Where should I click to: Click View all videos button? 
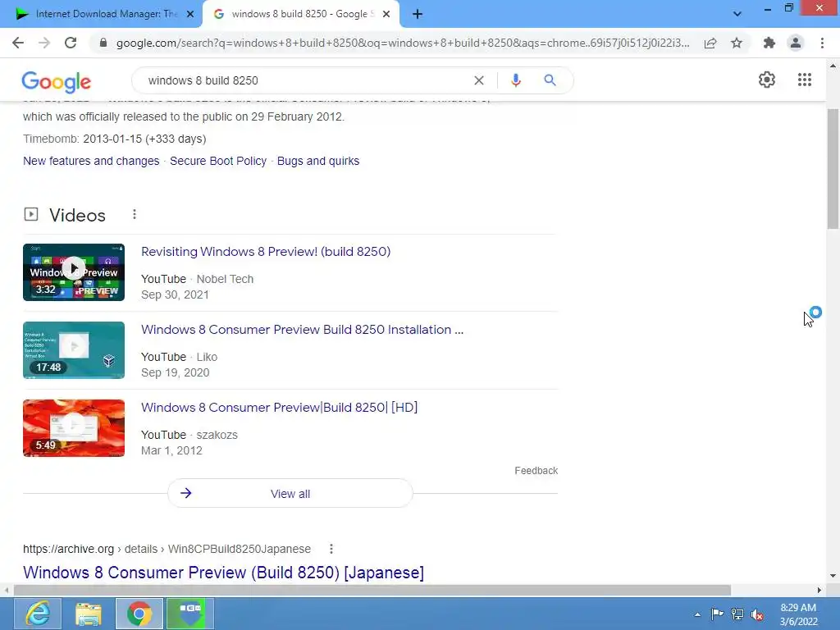pos(290,493)
